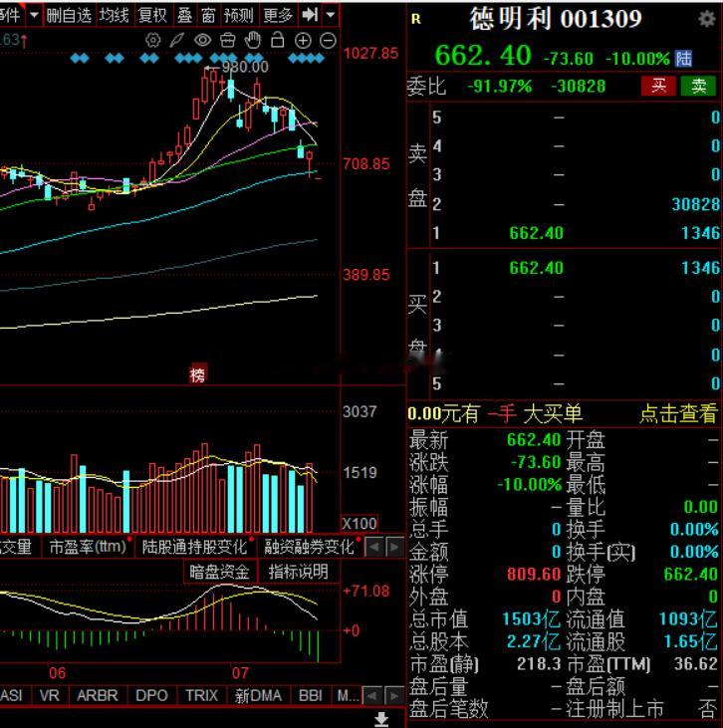723x728 pixels.
Task: Click 06 month marker on time axis
Action: coord(57,673)
